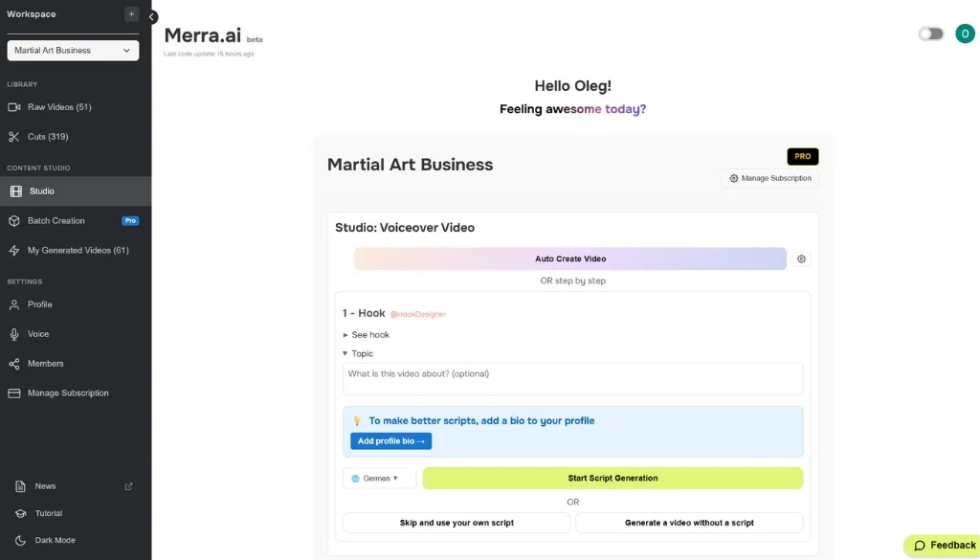Select the Voice microphone icon
Image resolution: width=980 pixels, height=560 pixels.
pos(15,334)
